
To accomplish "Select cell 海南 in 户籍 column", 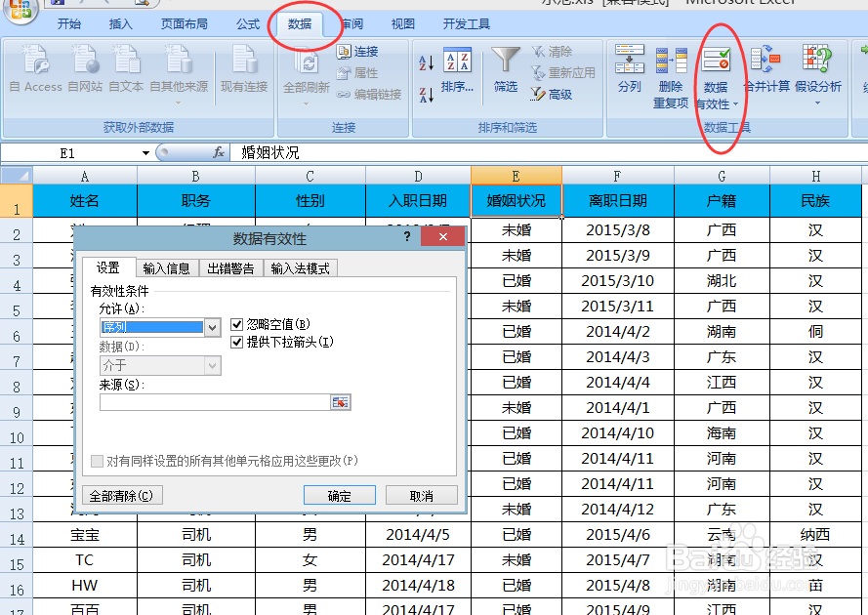I will 722,432.
